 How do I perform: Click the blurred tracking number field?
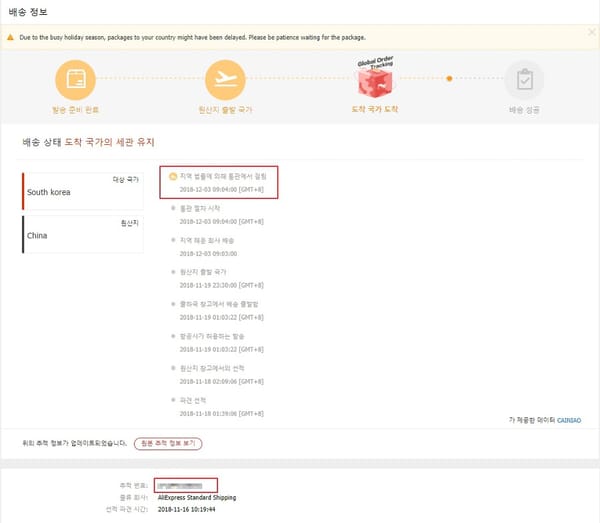coord(186,485)
